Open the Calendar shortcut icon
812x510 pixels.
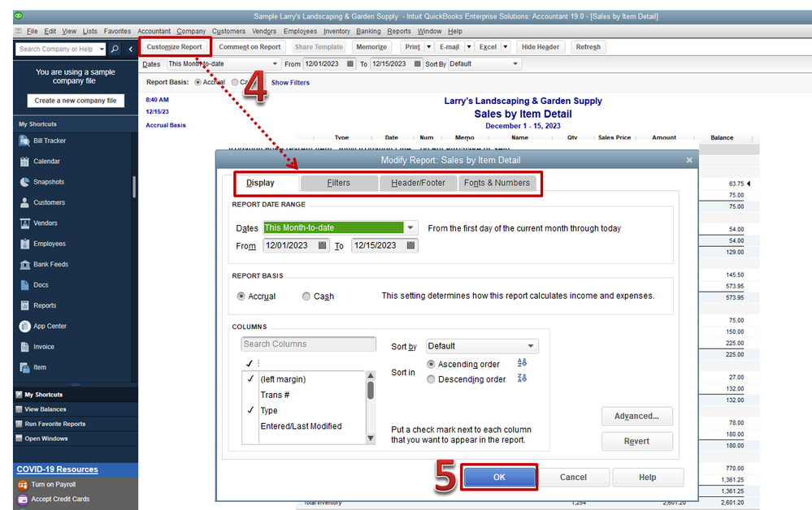[24, 162]
